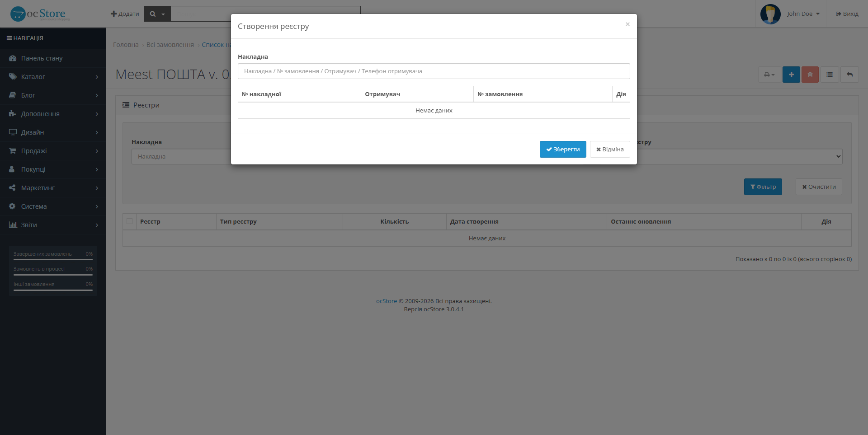868x435 pixels.
Task: Click the blue plus add registry button
Action: click(791, 75)
